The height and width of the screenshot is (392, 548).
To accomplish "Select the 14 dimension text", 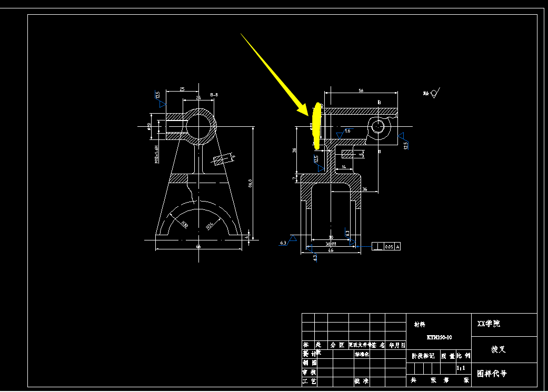I will coord(344,167).
